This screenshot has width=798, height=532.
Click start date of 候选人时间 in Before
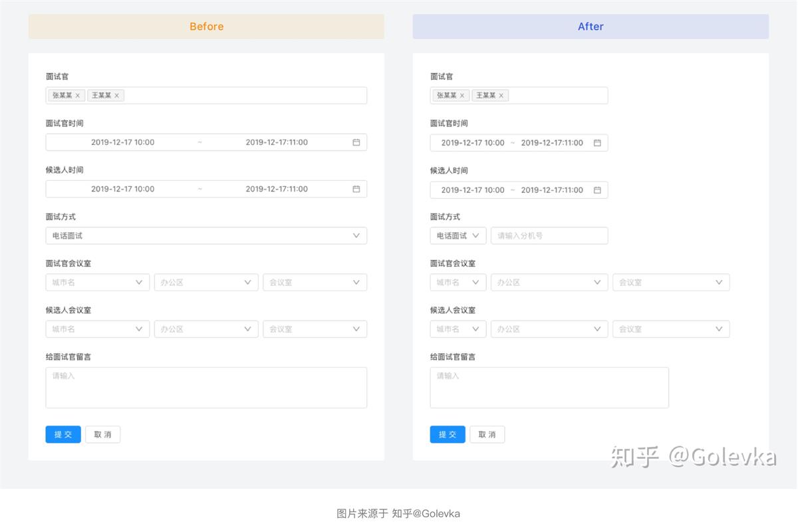click(122, 189)
